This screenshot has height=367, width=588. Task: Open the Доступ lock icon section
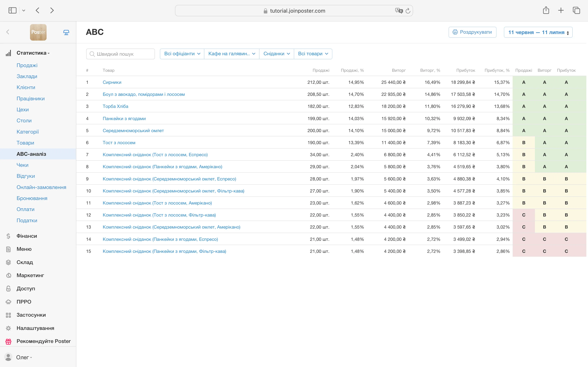coord(8,288)
